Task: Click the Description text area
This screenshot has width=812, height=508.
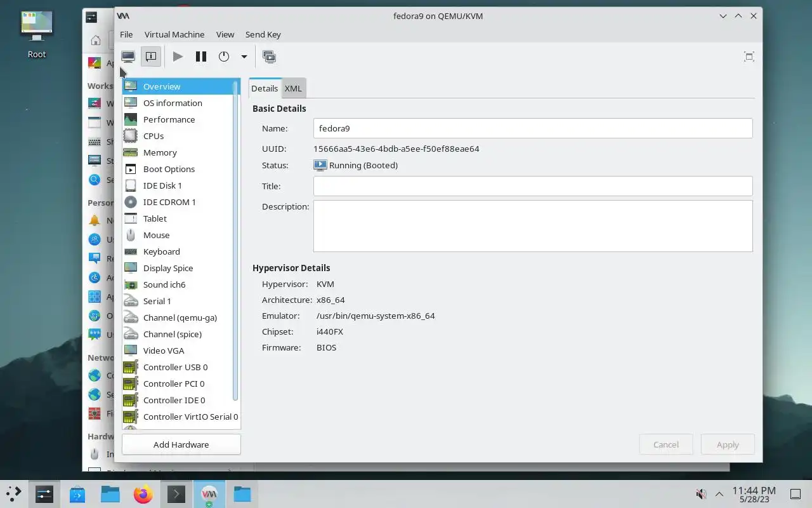Action: click(533, 226)
